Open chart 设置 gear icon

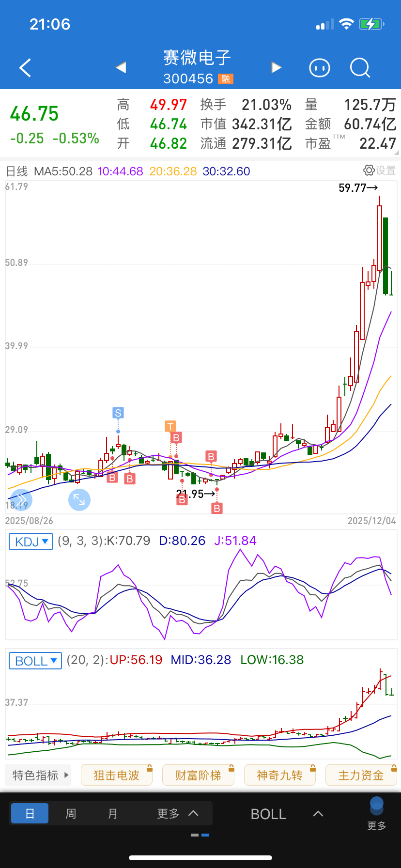369,170
